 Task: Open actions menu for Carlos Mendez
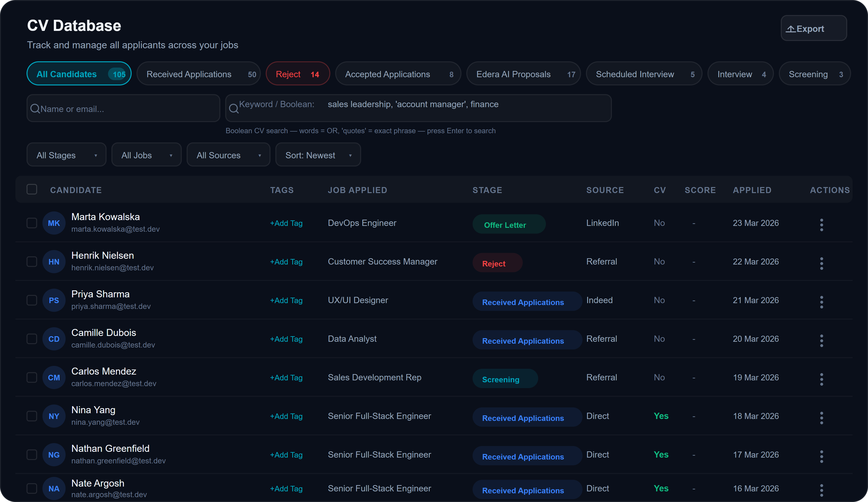point(821,379)
